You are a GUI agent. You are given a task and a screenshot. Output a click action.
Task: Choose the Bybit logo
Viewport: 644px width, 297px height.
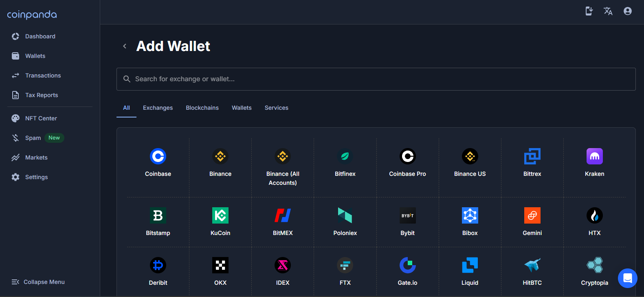pos(408,215)
